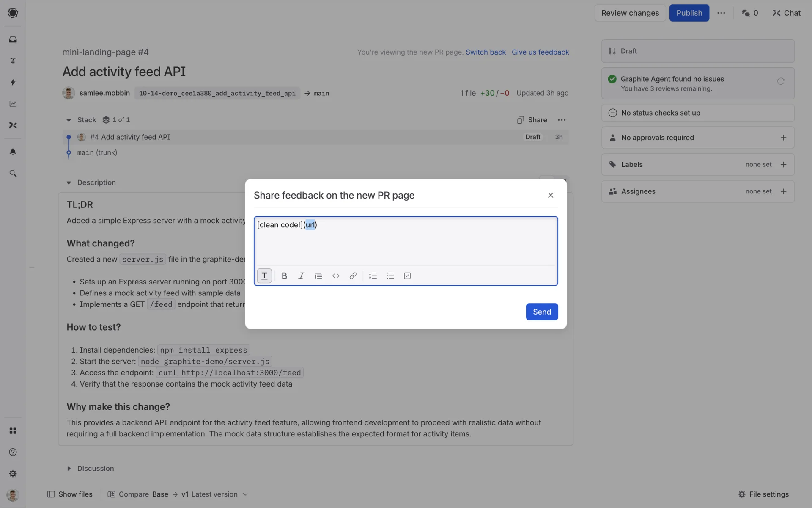Click the insert link icon
This screenshot has width=812, height=508.
(353, 276)
